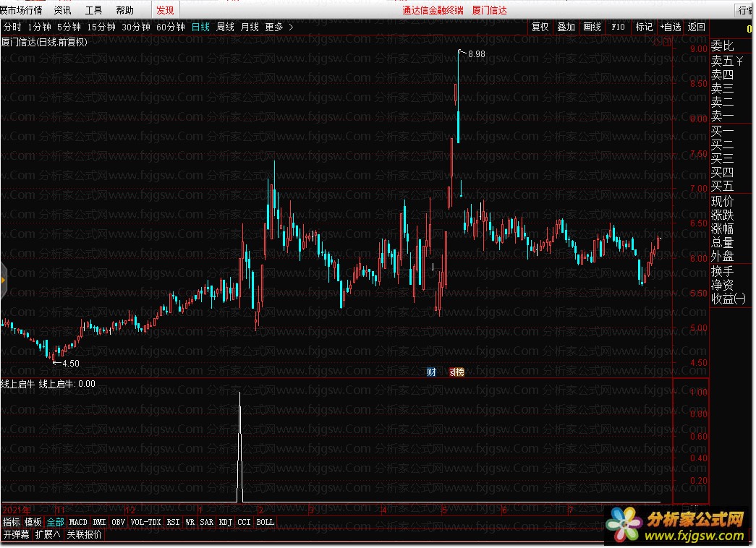The image size is (756, 548).
Task: Expand the 更多 periods dropdown
Action: (x=279, y=27)
